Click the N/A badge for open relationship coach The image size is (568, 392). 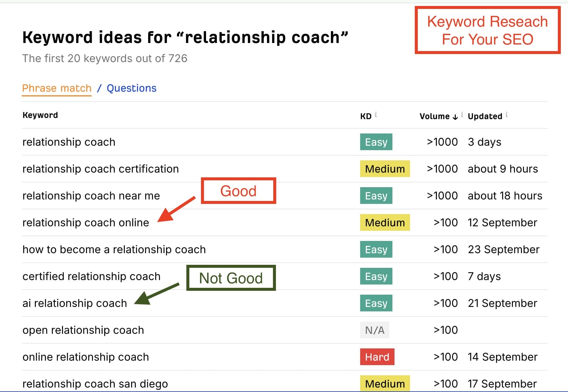point(375,330)
